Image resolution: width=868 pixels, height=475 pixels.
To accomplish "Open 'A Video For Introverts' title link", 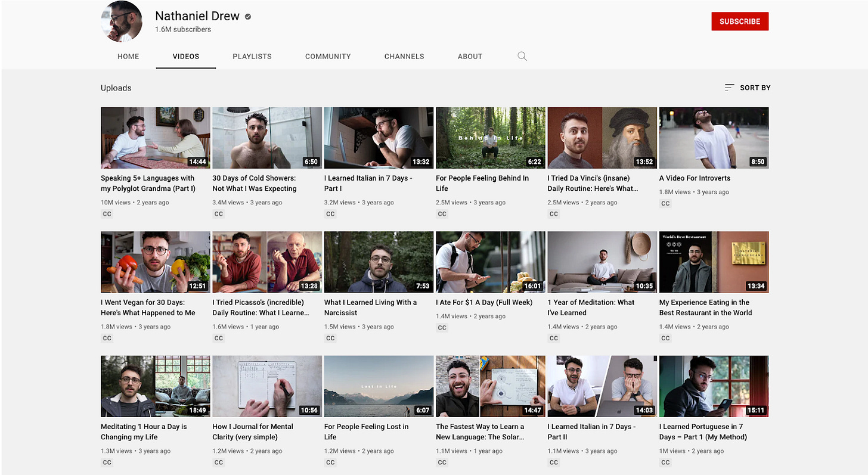I will point(695,178).
